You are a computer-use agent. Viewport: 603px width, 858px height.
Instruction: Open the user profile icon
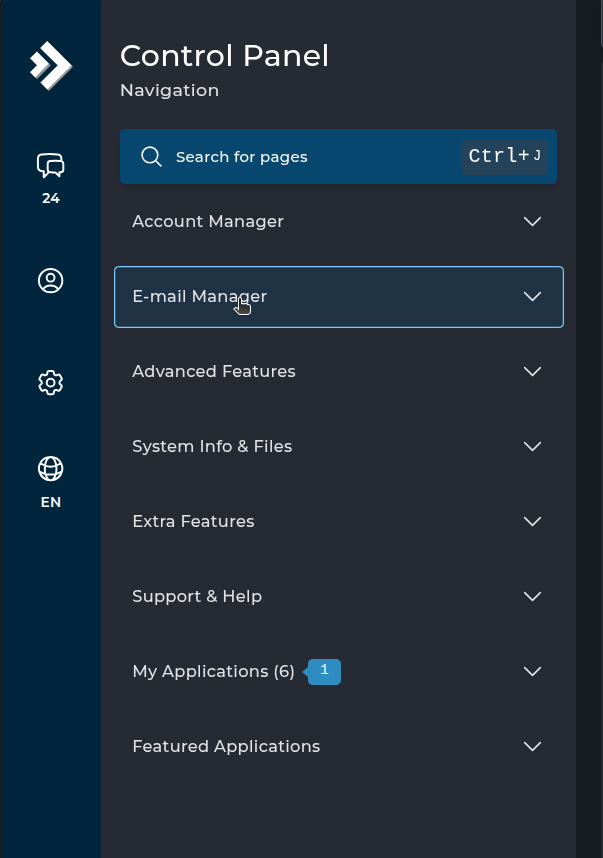(50, 281)
